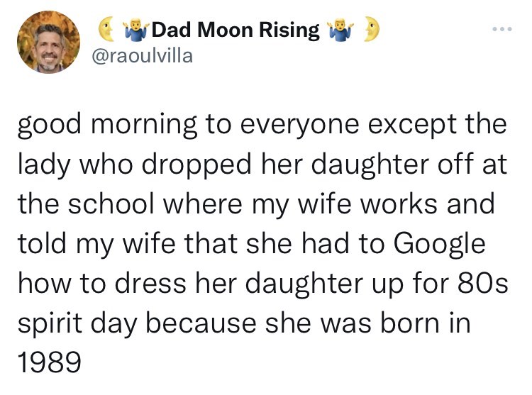Click the shrugging man emoji after Rising
This screenshot has height=395, width=532.
click(340, 30)
